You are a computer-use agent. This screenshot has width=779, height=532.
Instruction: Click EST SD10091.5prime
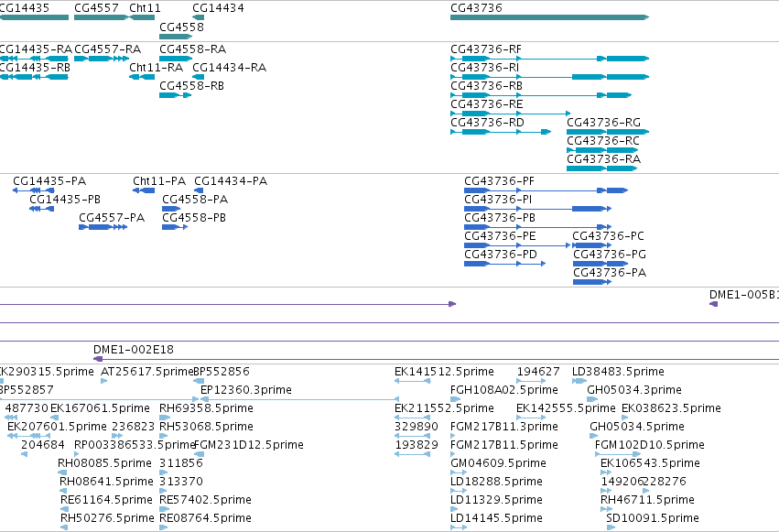(611, 527)
